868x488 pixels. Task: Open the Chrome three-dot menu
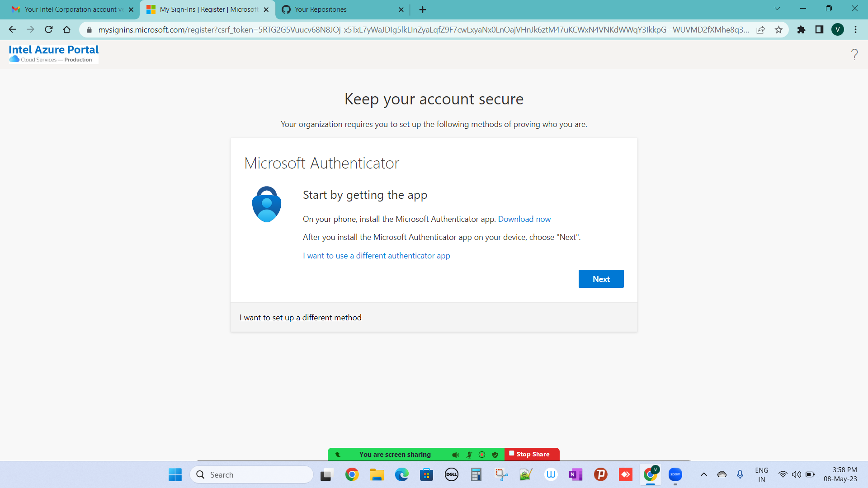pyautogui.click(x=855, y=30)
